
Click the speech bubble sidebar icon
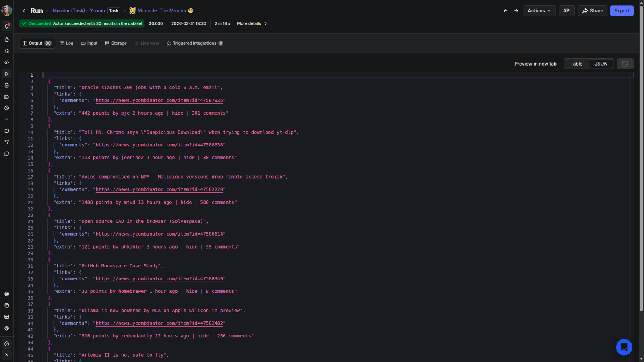(x=7, y=154)
